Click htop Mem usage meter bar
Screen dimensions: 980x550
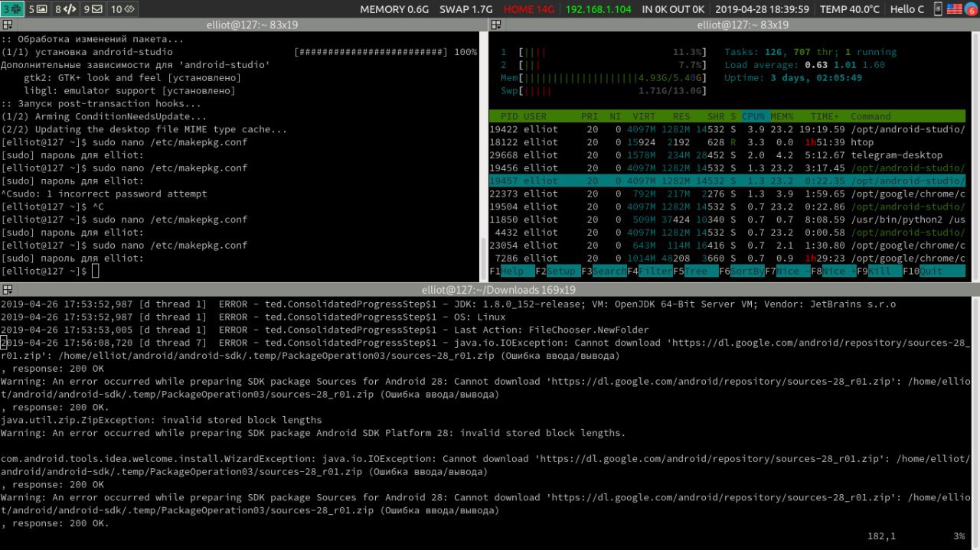tap(603, 78)
